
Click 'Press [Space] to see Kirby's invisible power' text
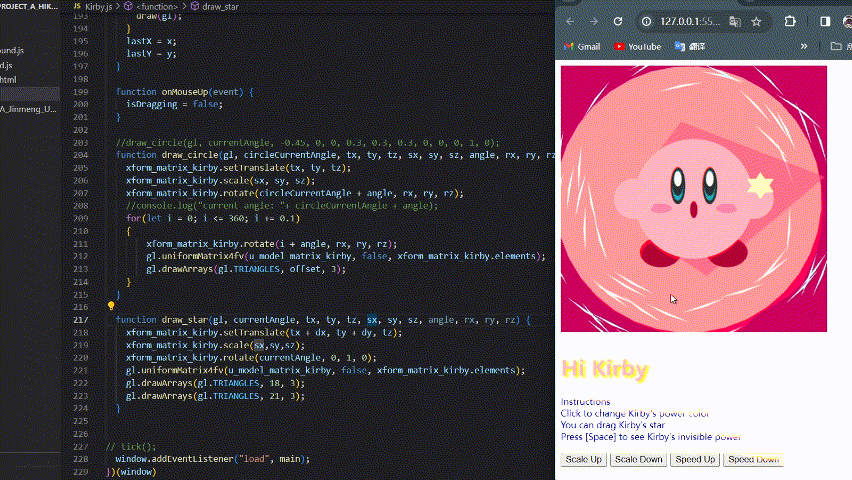point(650,437)
